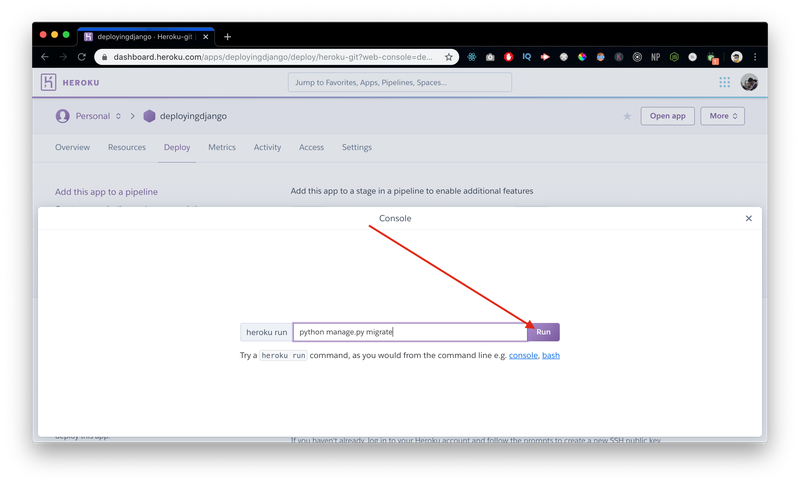Viewport: 800px width, 485px height.
Task: Click the Run button
Action: point(543,332)
